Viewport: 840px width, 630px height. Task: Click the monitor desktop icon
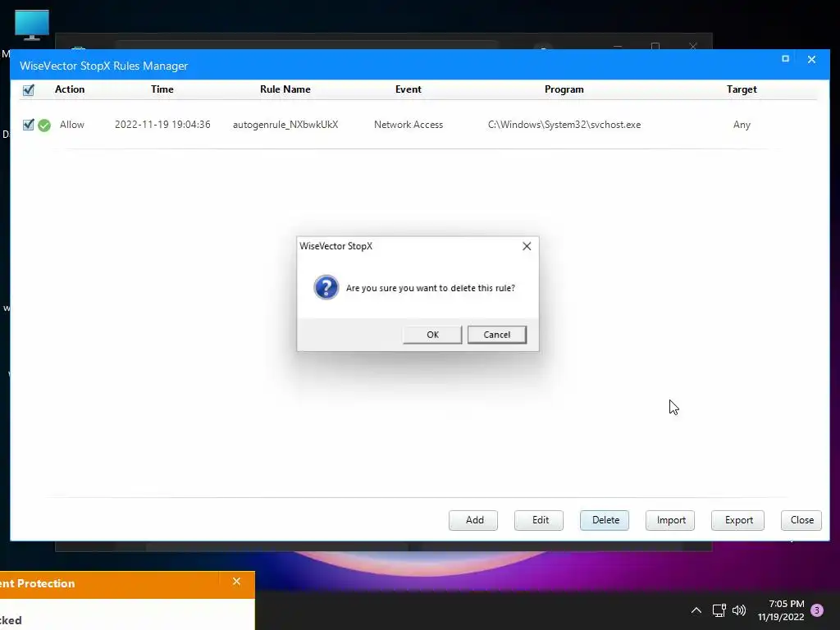click(x=32, y=25)
